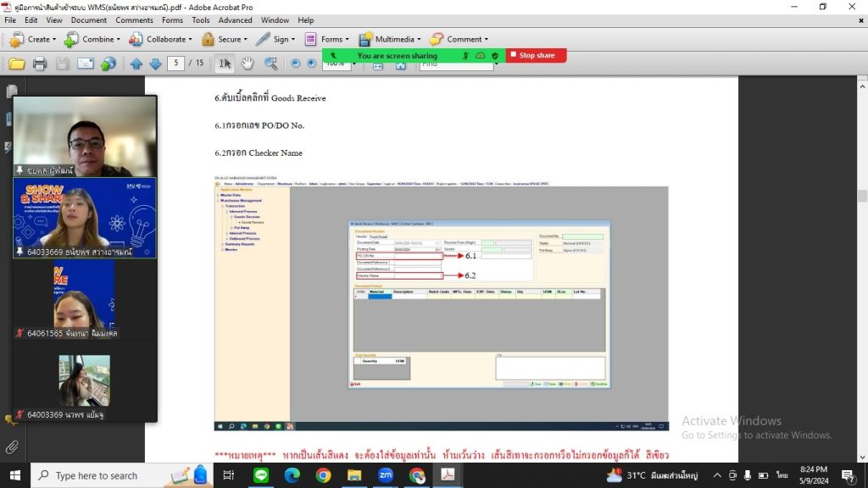Open the Comment toolbar dropdown
The height and width of the screenshot is (488, 868).
click(x=459, y=39)
